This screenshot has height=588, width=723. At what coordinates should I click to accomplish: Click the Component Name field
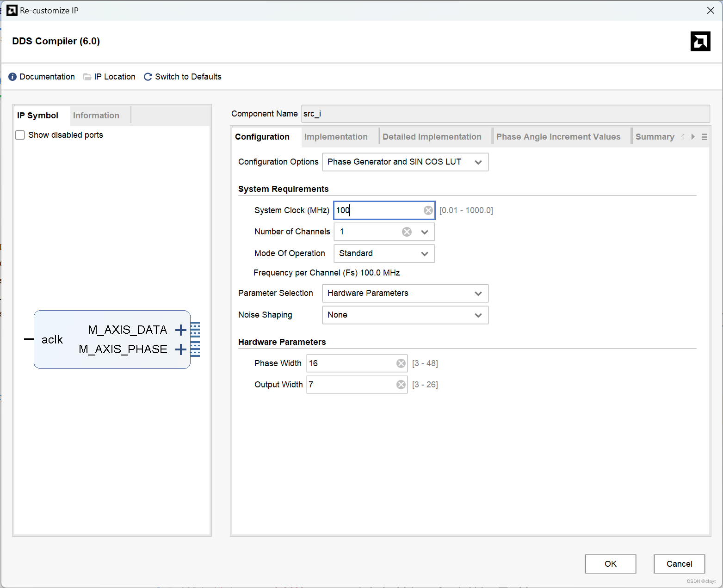[506, 114]
